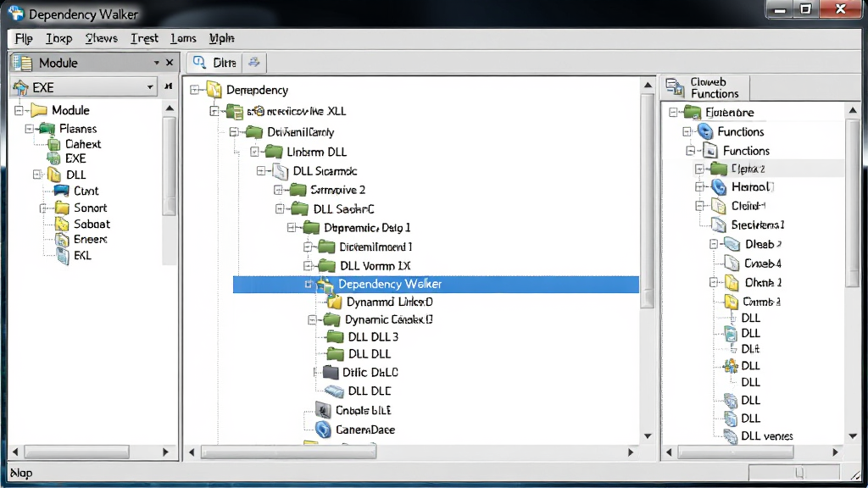
Task: Click the Cloind folder icon
Action: pyautogui.click(x=719, y=207)
